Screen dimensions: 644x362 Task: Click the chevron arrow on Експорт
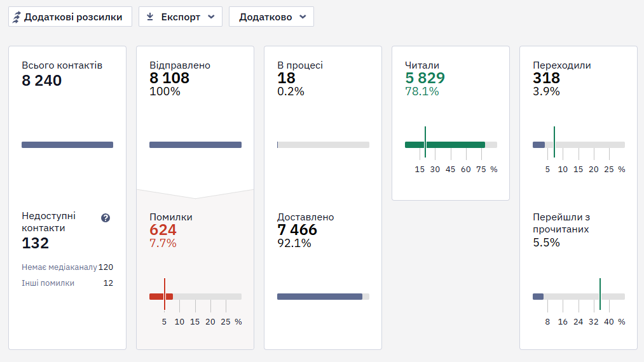click(211, 17)
